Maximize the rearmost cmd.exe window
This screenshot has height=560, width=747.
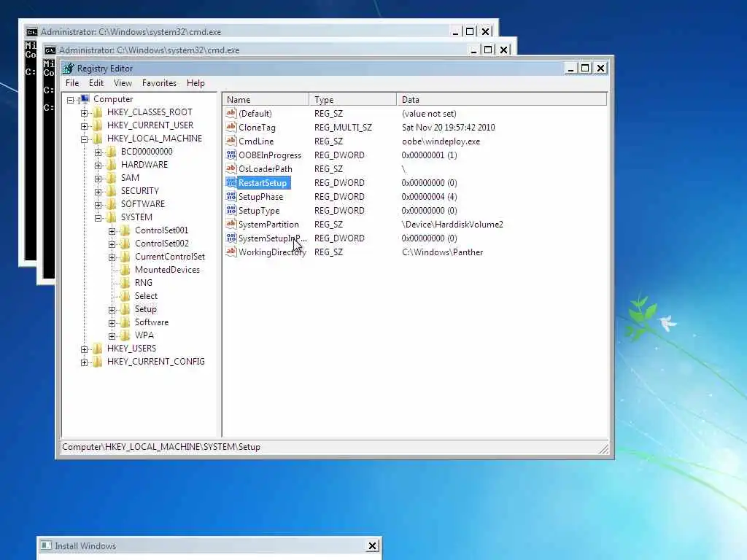pos(470,31)
